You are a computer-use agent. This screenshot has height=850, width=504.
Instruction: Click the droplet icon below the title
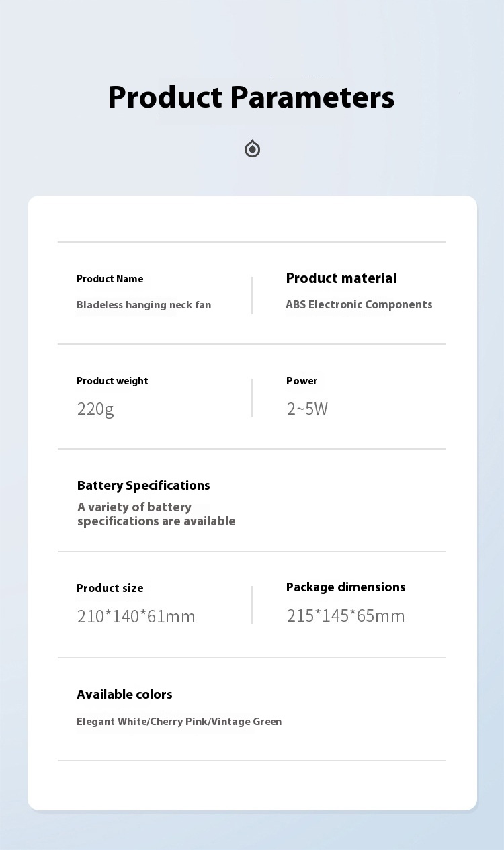252,148
